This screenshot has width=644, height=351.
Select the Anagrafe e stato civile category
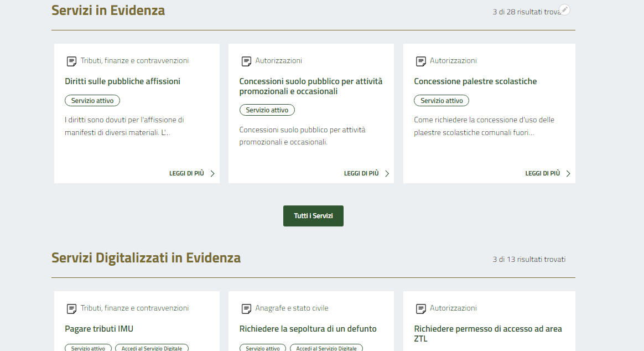pos(292,308)
